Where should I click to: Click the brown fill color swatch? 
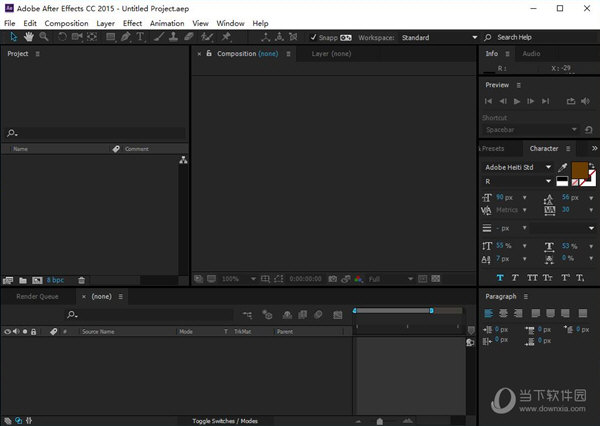[x=579, y=170]
